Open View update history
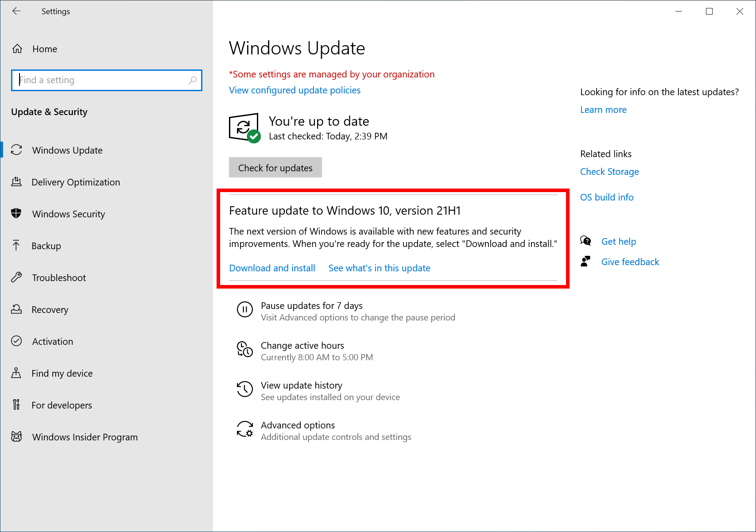756x532 pixels. pyautogui.click(x=302, y=385)
